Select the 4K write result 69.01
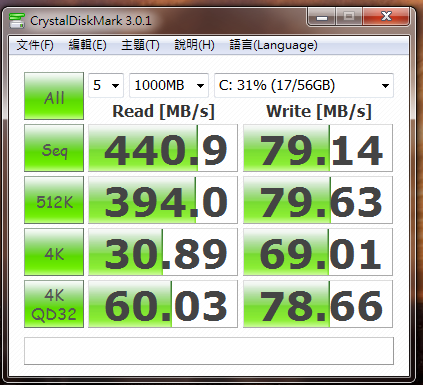Image resolution: width=429 pixels, height=388 pixels. 318,252
